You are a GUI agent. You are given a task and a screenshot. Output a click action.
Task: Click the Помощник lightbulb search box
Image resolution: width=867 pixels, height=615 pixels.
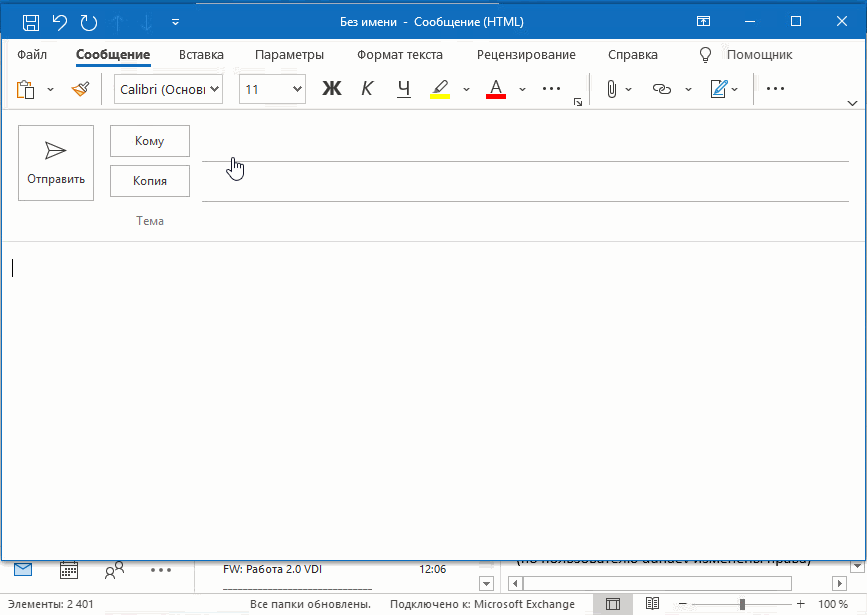point(746,55)
